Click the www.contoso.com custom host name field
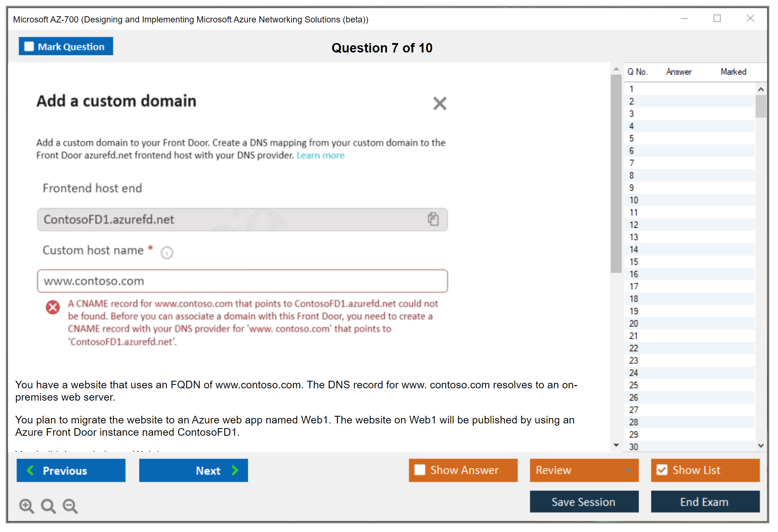The height and width of the screenshot is (532, 778). click(242, 281)
